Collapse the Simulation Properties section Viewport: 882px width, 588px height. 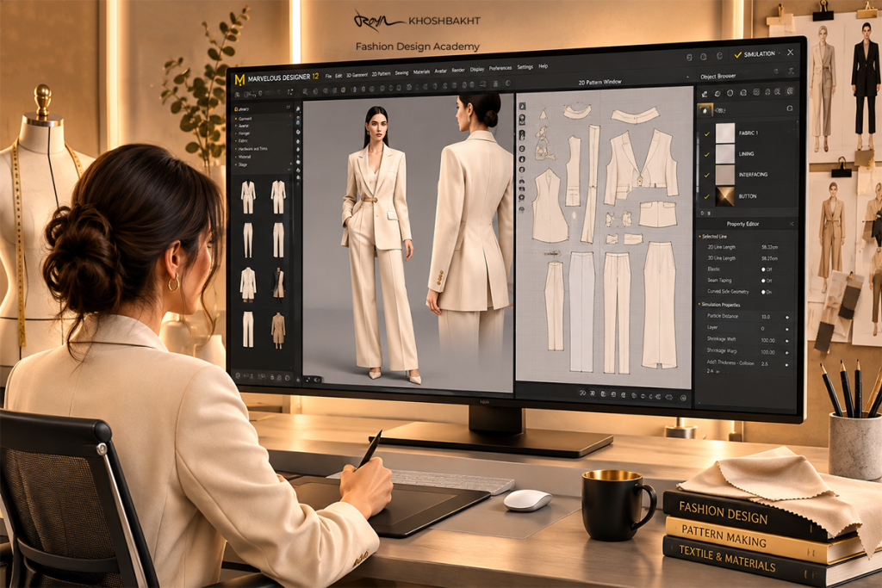[x=700, y=305]
